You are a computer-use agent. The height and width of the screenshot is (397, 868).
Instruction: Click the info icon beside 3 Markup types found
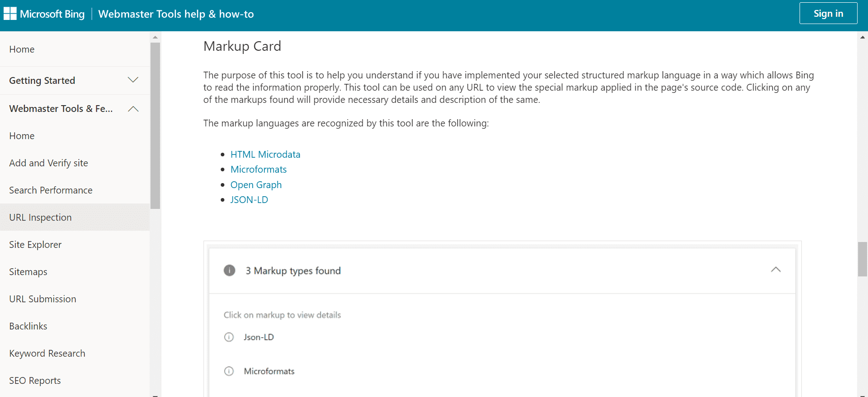click(x=229, y=270)
